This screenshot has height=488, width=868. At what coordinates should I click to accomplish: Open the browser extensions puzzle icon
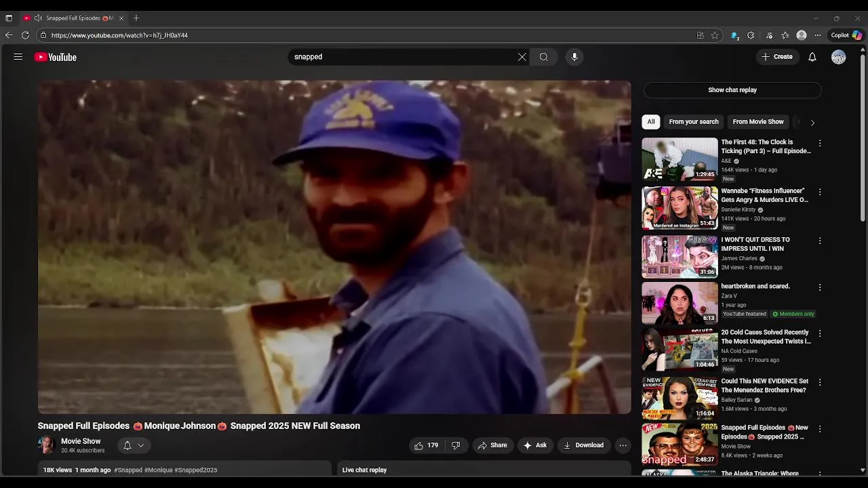[x=751, y=35]
